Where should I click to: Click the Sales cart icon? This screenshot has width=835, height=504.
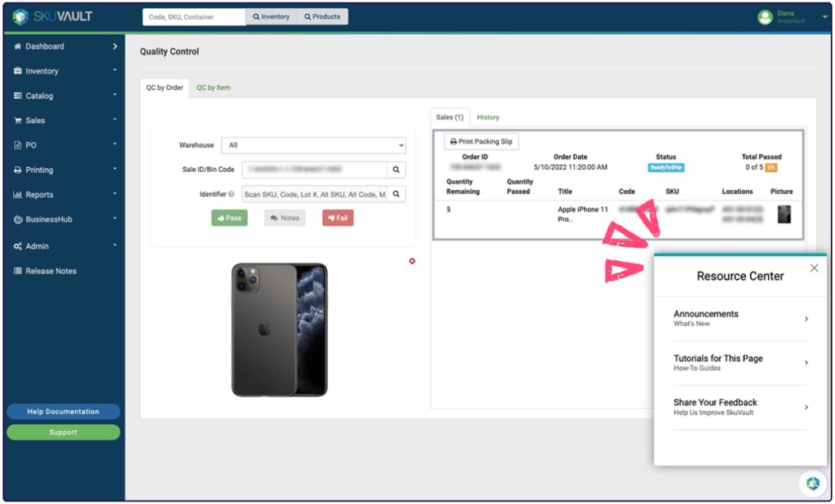[18, 121]
